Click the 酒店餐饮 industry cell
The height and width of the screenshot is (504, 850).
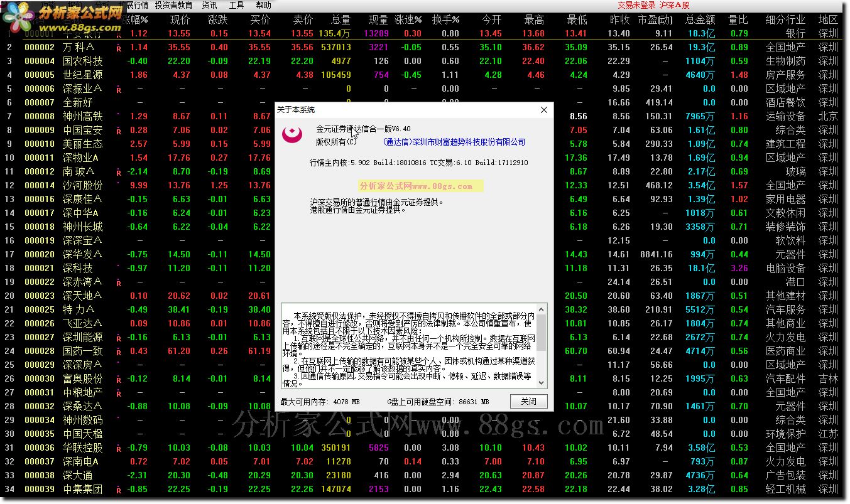point(785,103)
